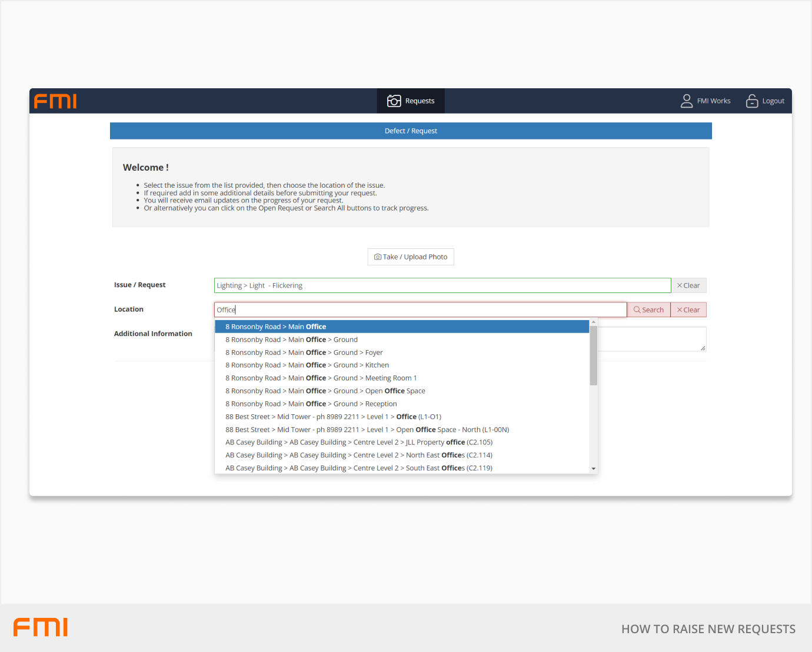Click the dropdown list scrollbar thumb

[594, 355]
